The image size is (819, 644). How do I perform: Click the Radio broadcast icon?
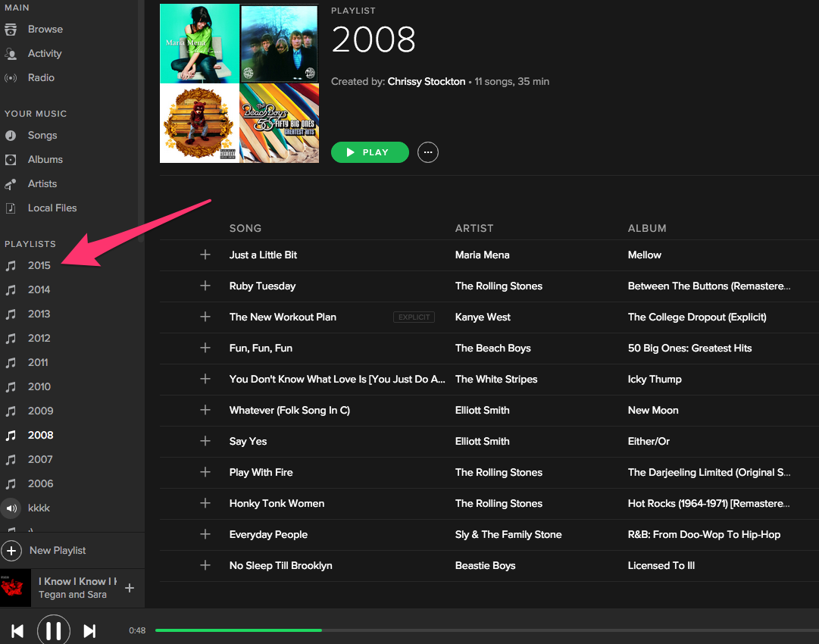pos(11,78)
